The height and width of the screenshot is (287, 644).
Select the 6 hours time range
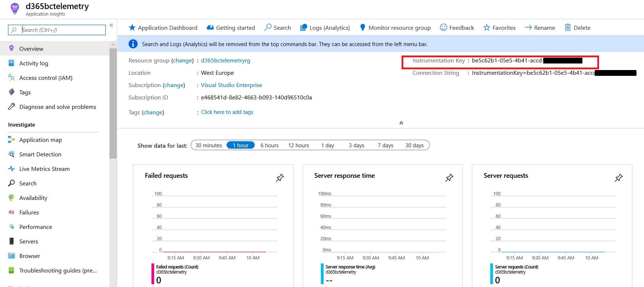click(x=269, y=145)
